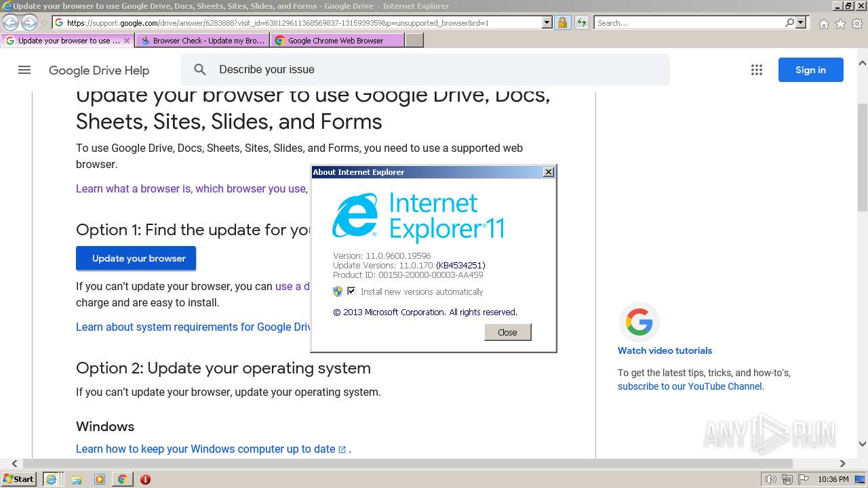Open the Windows Start button
The height and width of the screenshot is (488, 868).
(19, 479)
